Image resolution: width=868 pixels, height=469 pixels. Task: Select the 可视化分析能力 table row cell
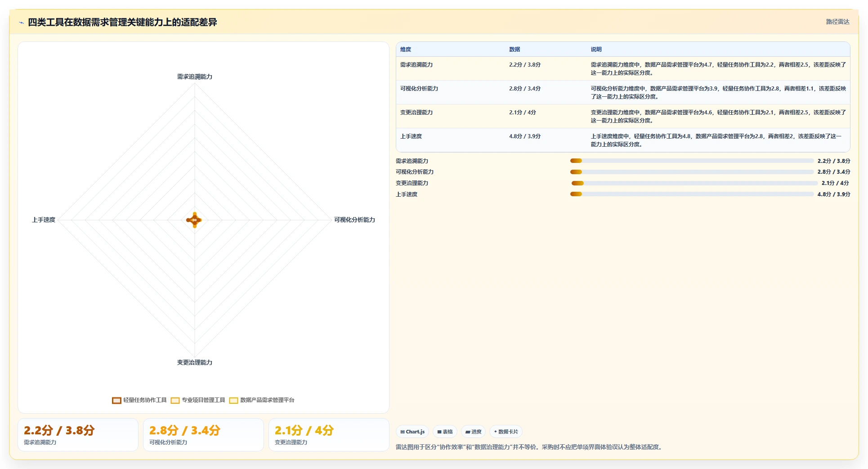419,89
